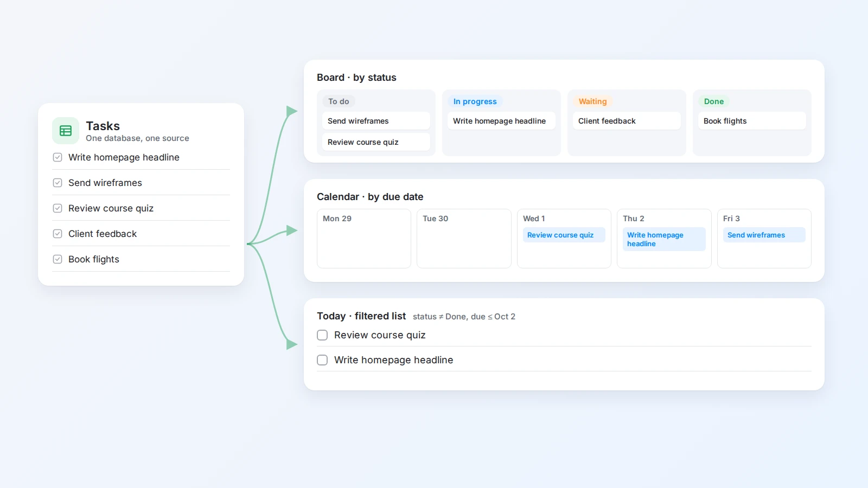The height and width of the screenshot is (488, 868).
Task: Check Review course quiz in the Today list
Action: (322, 335)
